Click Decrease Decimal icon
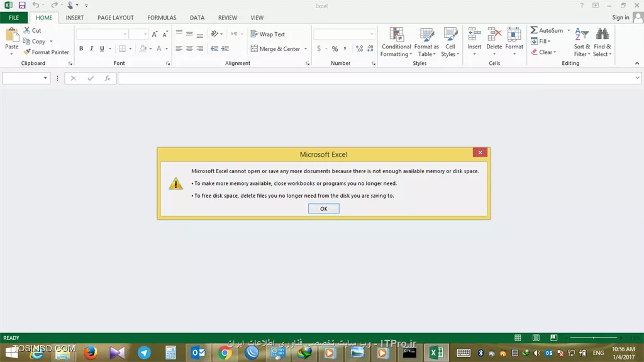The width and height of the screenshot is (644, 362). (x=370, y=48)
